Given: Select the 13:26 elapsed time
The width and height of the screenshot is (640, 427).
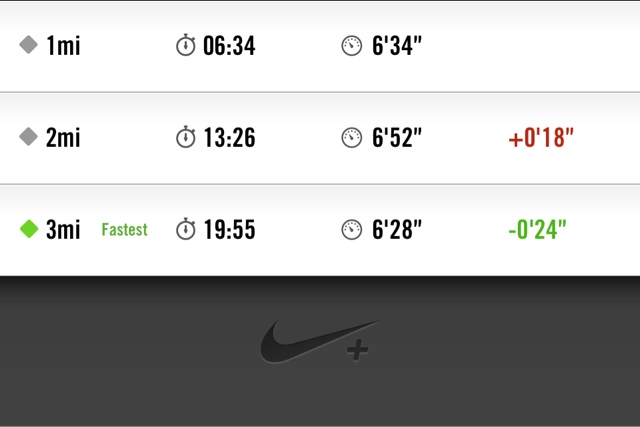Looking at the screenshot, I should (x=229, y=138).
